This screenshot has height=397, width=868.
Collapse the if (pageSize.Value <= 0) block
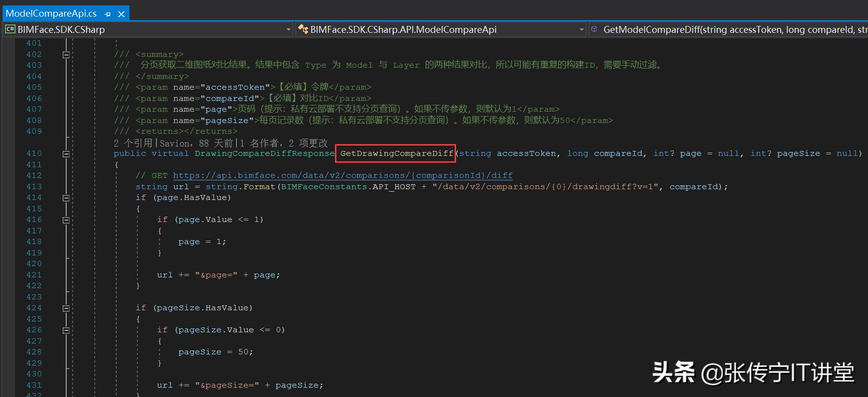66,330
